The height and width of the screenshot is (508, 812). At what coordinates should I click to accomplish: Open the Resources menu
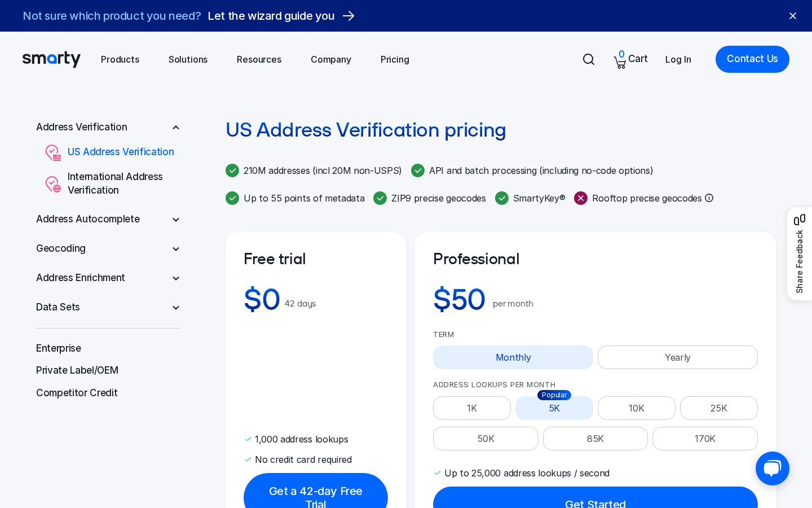tap(259, 59)
